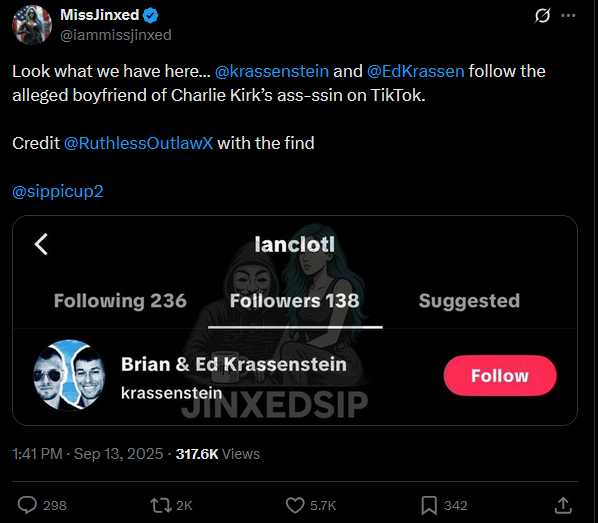Open the share upload icon
This screenshot has height=523, width=598.
point(563,505)
